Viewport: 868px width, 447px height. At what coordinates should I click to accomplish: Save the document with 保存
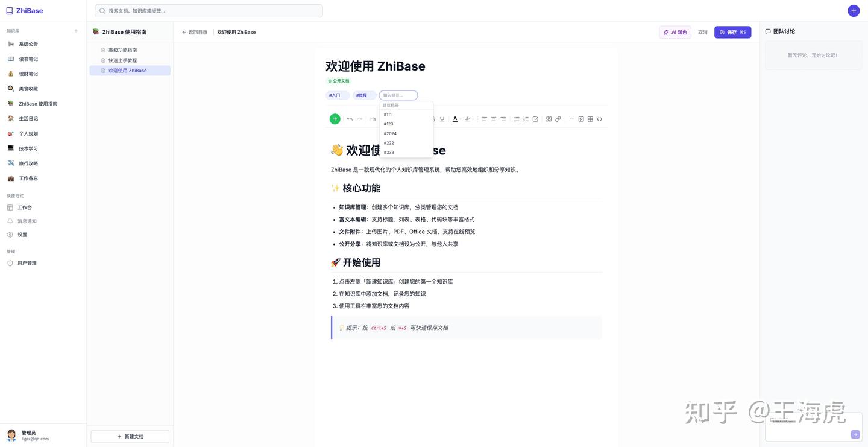732,32
